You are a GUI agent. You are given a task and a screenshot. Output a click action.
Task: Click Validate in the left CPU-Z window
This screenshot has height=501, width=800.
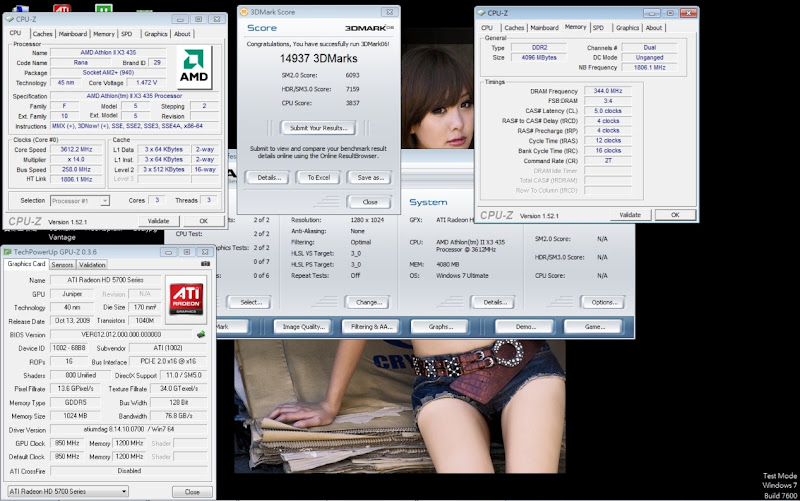point(158,220)
